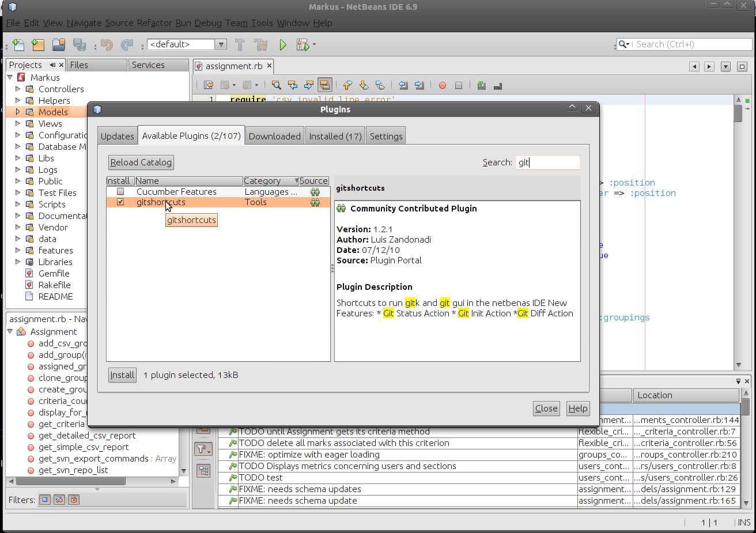756x533 pixels.
Task: Open the Downloaded tab
Action: (275, 136)
